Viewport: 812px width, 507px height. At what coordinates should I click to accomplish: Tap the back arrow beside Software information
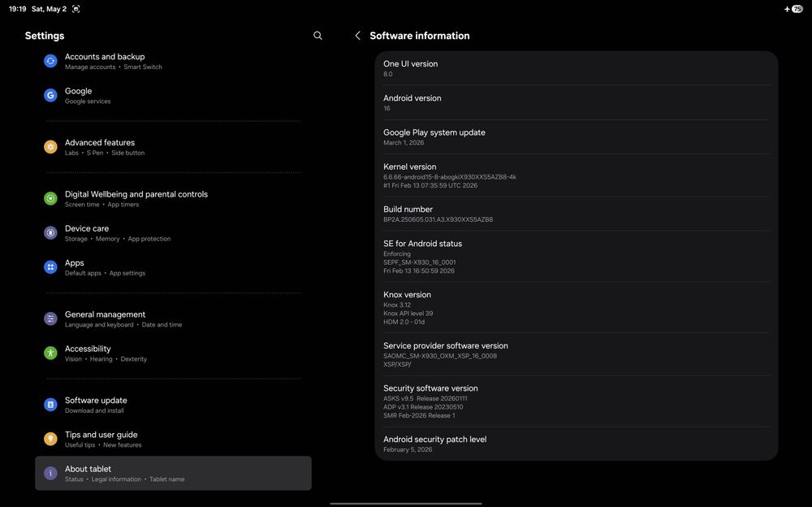358,35
